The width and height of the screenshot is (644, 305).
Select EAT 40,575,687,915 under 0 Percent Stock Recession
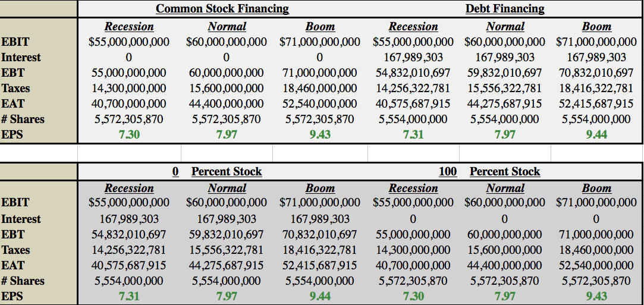pos(129,265)
